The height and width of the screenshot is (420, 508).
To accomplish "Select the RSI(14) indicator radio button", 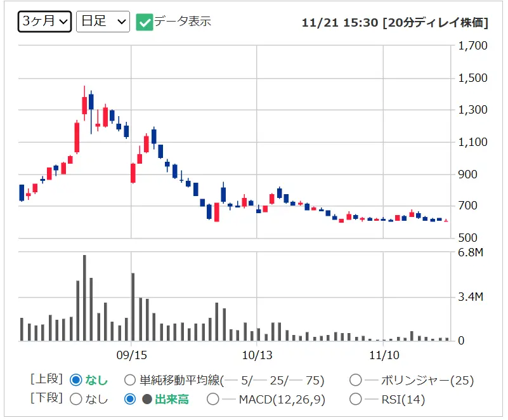I will (x=356, y=399).
